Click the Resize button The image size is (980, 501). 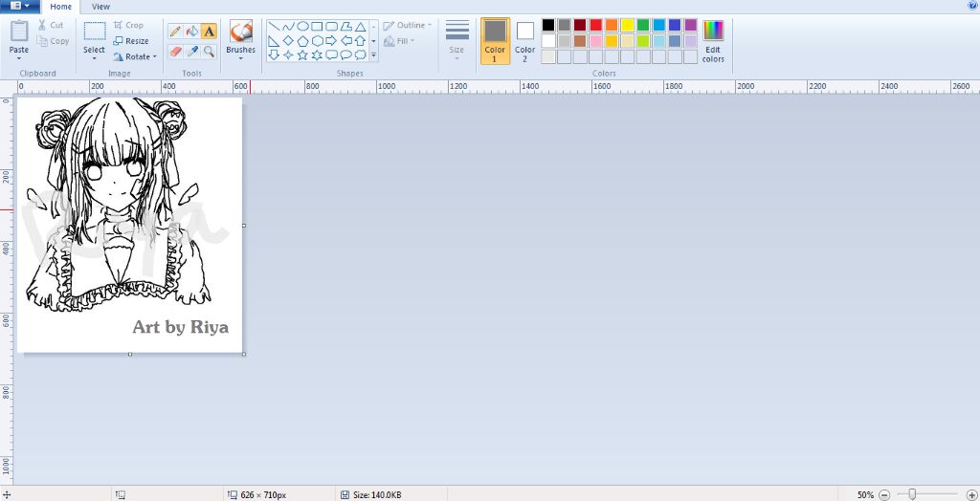pyautogui.click(x=130, y=41)
